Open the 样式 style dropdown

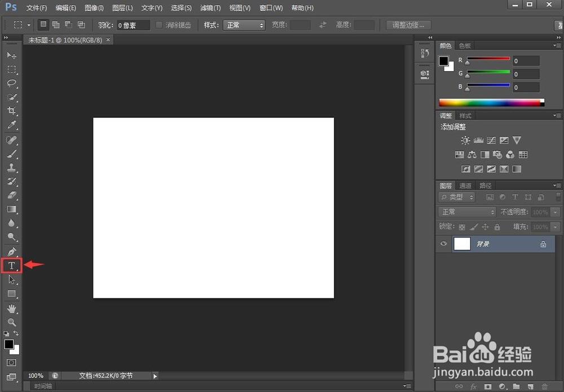[x=244, y=25]
